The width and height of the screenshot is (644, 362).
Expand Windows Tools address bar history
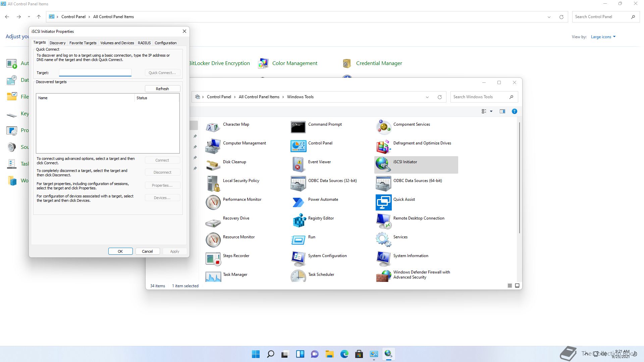(x=427, y=97)
